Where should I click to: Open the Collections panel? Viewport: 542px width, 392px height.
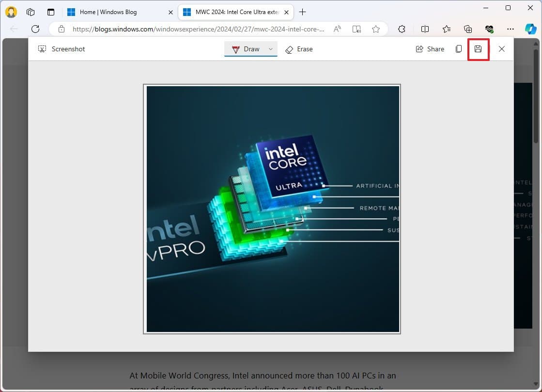468,29
